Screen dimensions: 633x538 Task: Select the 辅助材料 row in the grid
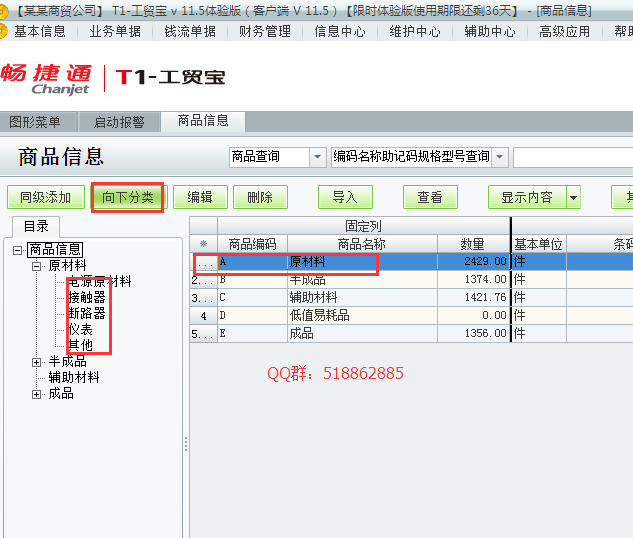(x=348, y=298)
